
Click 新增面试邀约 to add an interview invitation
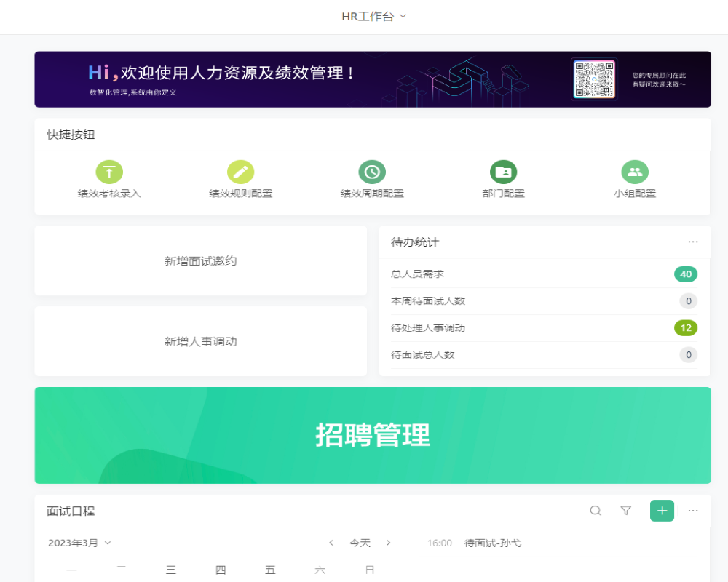click(x=201, y=260)
